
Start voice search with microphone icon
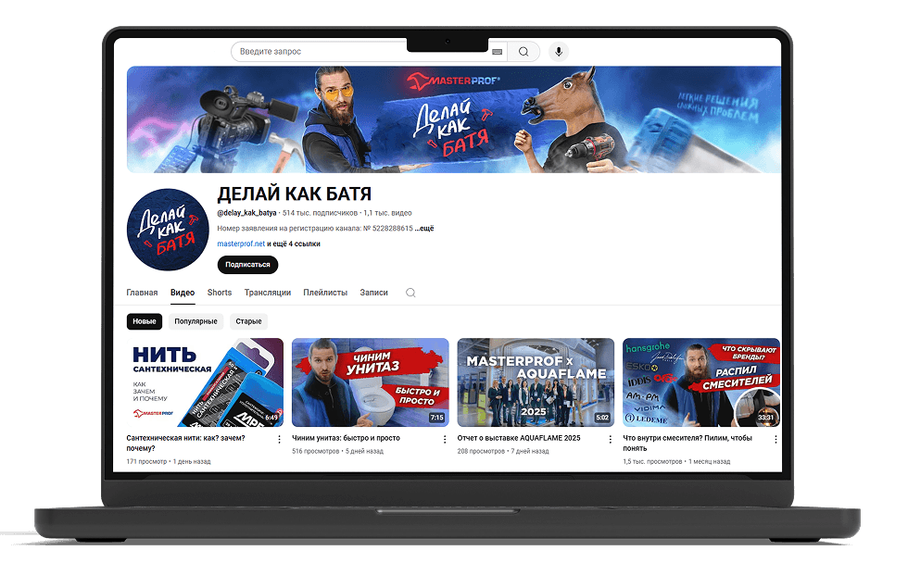559,52
